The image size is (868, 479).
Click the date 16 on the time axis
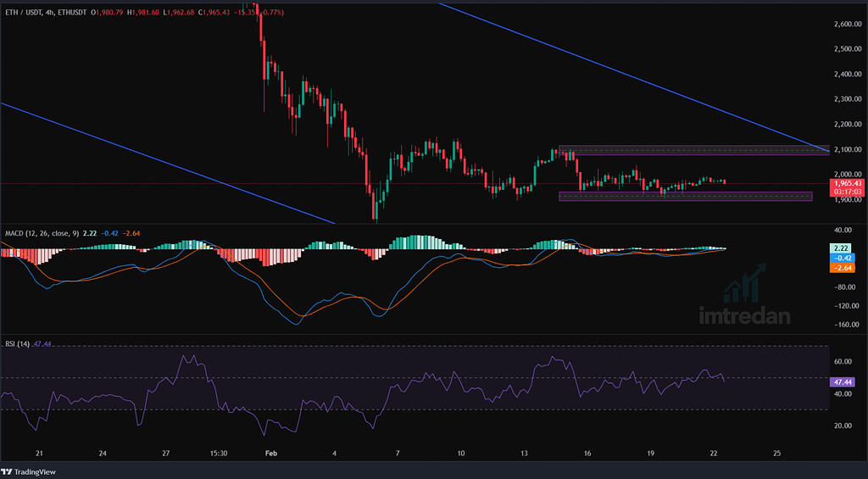pos(587,453)
